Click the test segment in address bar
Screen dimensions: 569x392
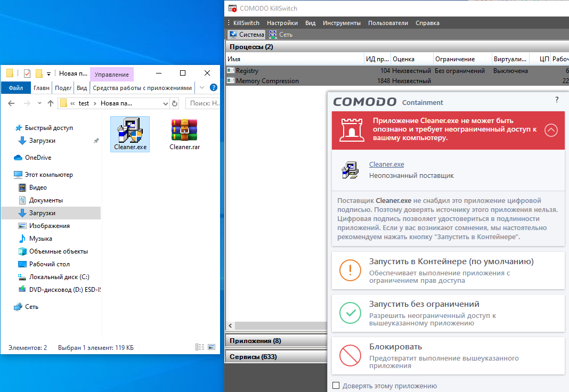tap(84, 103)
